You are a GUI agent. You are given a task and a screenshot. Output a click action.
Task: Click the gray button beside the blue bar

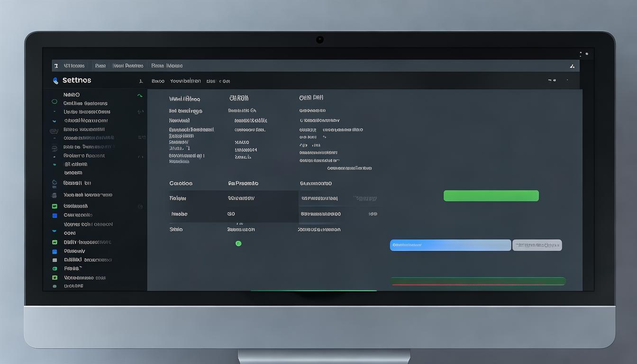[x=537, y=245]
